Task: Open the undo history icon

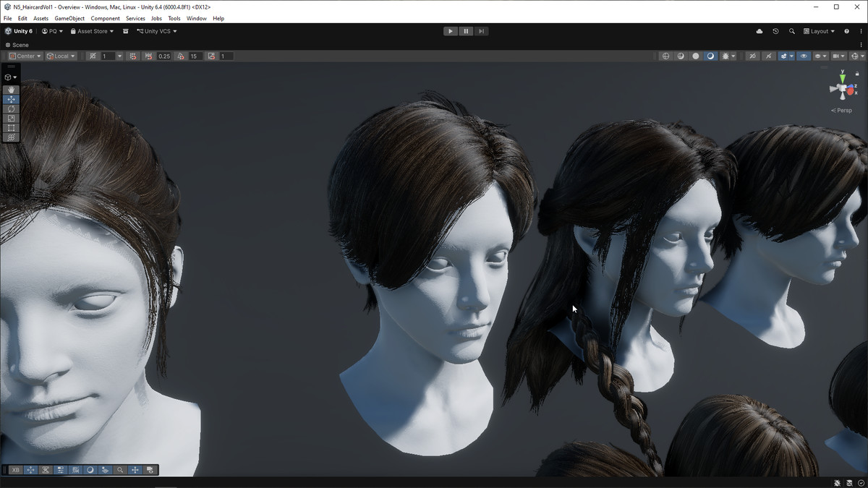Action: click(775, 31)
